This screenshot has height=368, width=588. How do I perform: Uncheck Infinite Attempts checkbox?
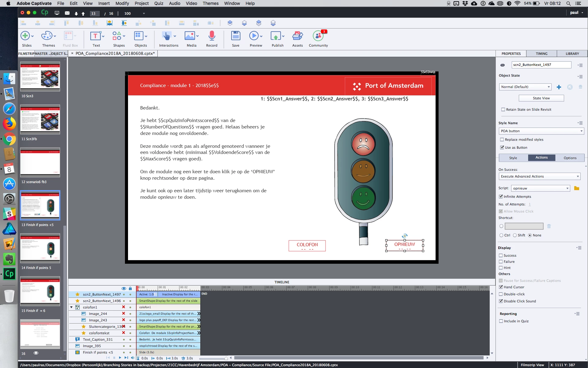(x=501, y=197)
